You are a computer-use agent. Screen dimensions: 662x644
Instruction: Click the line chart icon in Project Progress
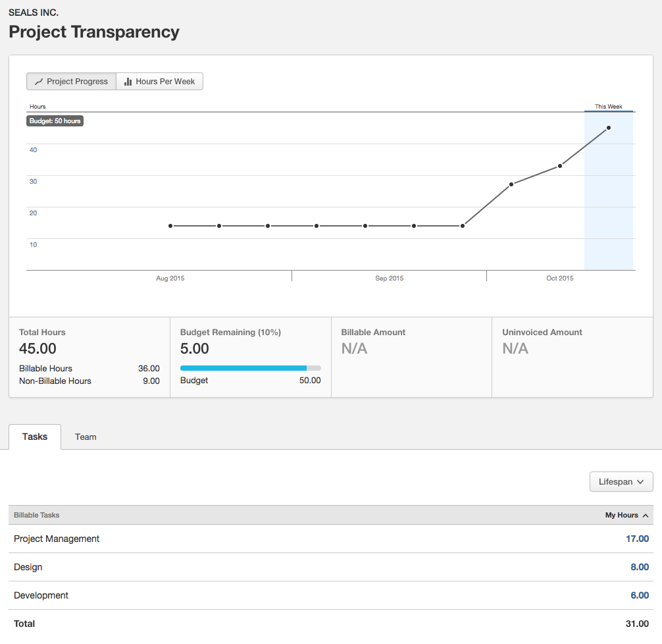[39, 82]
